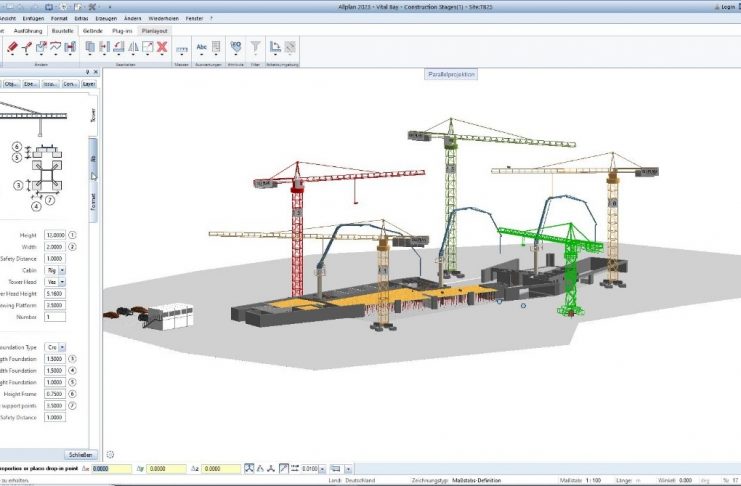The width and height of the screenshot is (741, 486).
Task: Select the Tower vertical side tab
Action: (93, 115)
